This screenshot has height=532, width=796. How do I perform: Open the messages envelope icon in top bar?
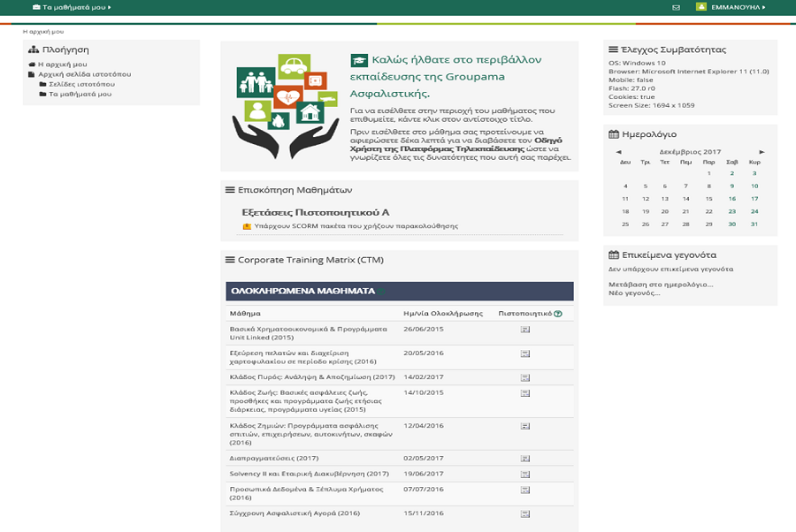pos(677,7)
